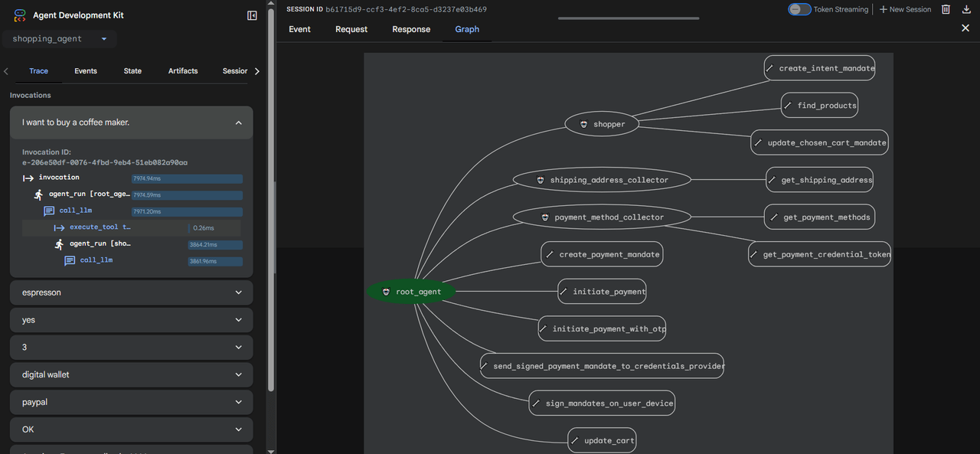Screen dimensions: 980x454
Task: Start a New Session
Action: 905,9
